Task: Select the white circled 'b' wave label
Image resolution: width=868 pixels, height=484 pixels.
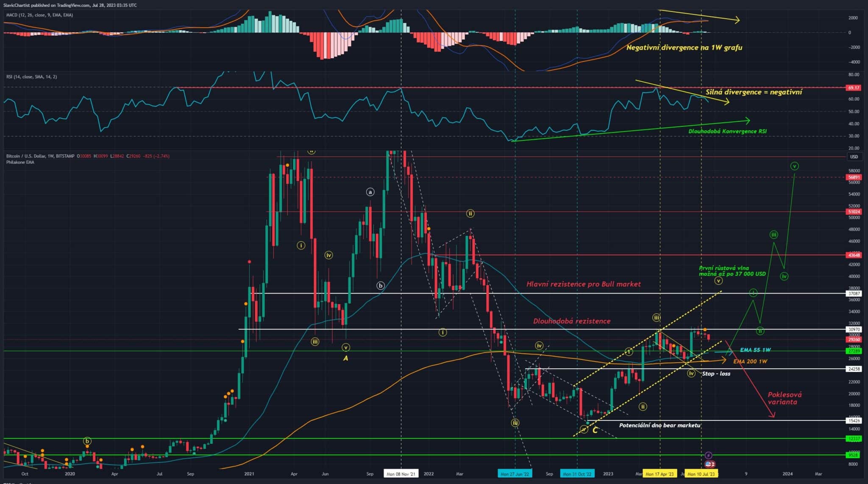Action: 380,286
